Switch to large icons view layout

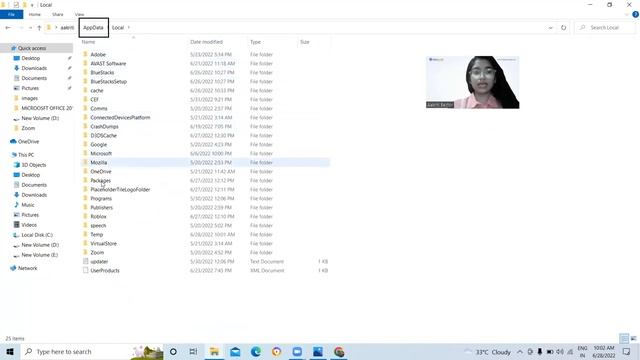coord(633,338)
